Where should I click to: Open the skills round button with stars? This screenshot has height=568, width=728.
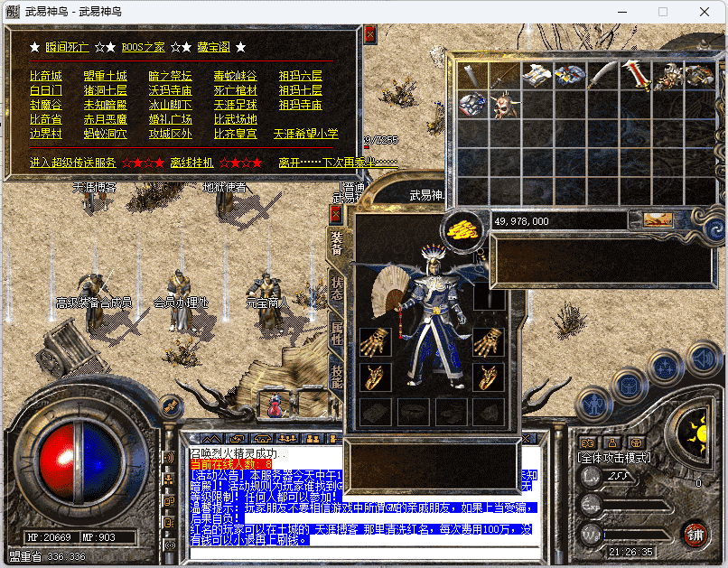tap(666, 367)
